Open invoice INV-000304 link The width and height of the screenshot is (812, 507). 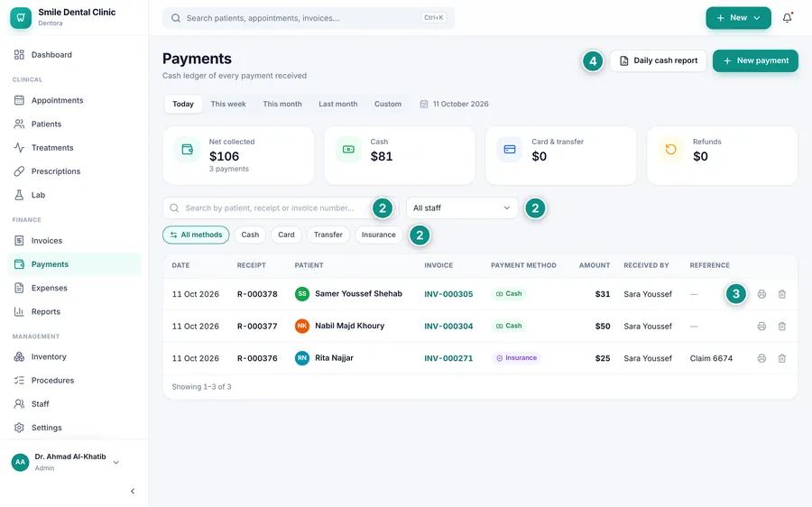(448, 327)
